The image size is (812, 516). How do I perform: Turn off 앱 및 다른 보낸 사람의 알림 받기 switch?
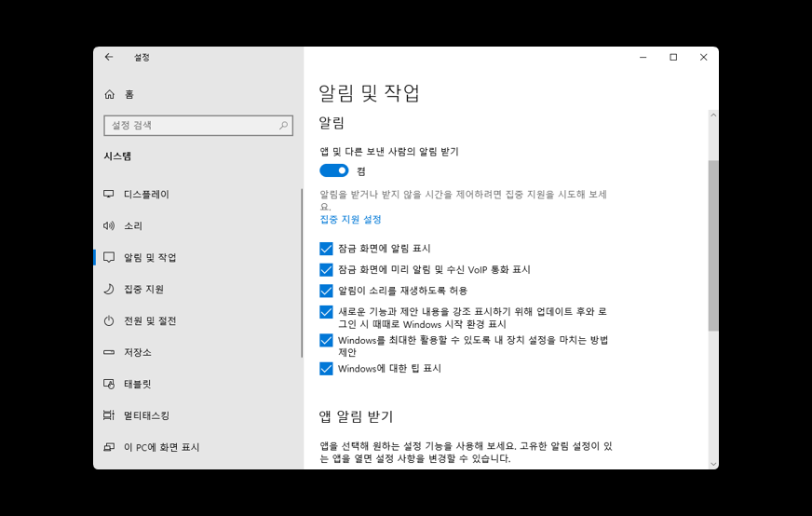click(334, 170)
